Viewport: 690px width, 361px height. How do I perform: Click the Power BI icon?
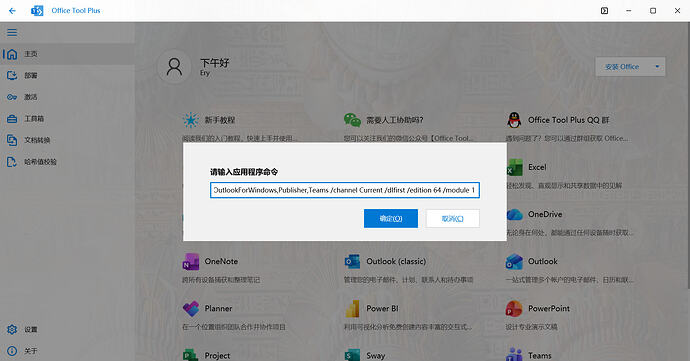(x=352, y=309)
